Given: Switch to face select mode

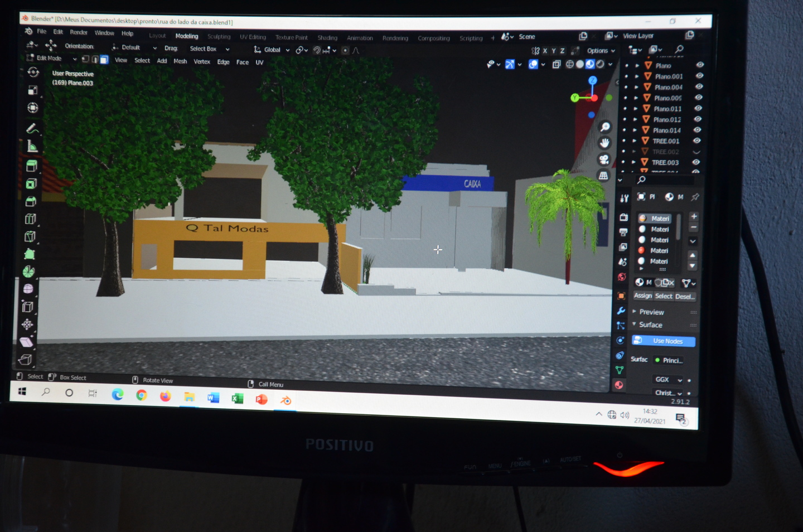Looking at the screenshot, I should click(104, 59).
